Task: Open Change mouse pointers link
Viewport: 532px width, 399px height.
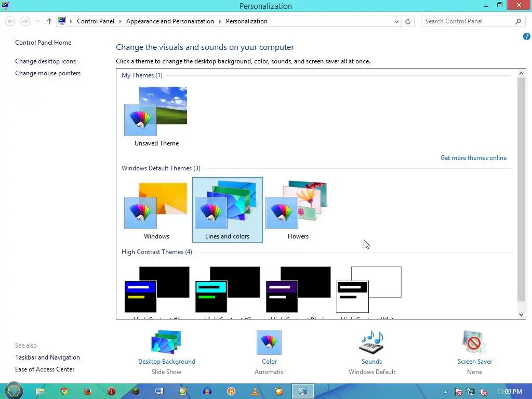Action: coord(48,73)
